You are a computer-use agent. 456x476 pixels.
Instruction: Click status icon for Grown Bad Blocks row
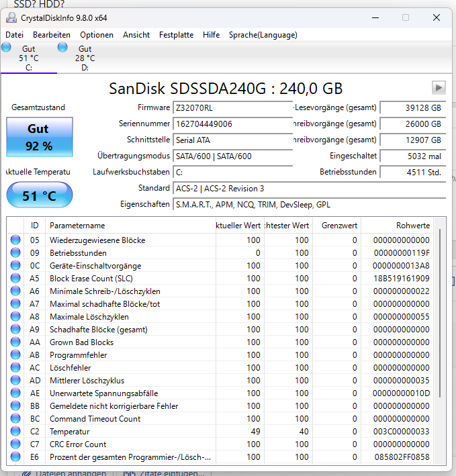coord(15,342)
